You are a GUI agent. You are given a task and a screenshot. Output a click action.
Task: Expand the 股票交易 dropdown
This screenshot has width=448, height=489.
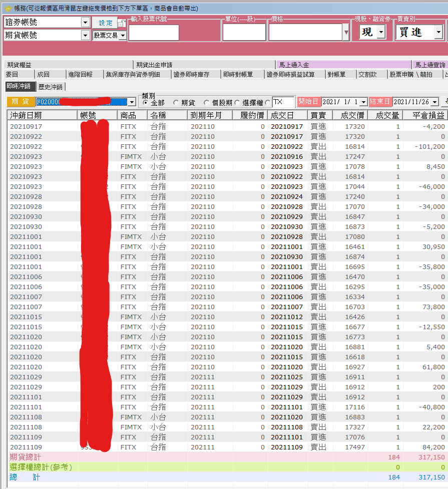[123, 36]
